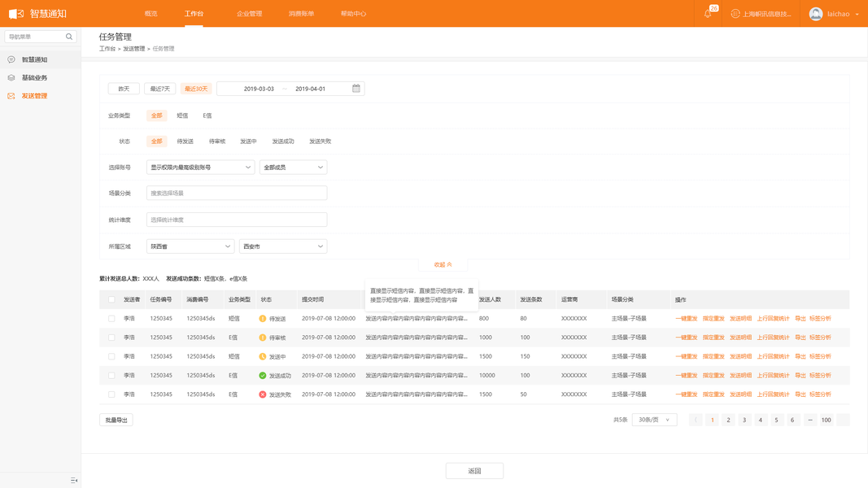Click 一键重发 in the 待发送 row
The width and height of the screenshot is (868, 488).
point(687,319)
